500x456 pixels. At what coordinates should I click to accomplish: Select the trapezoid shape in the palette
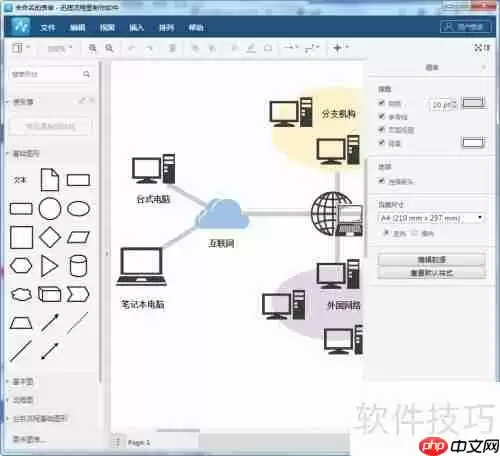click(x=21, y=323)
